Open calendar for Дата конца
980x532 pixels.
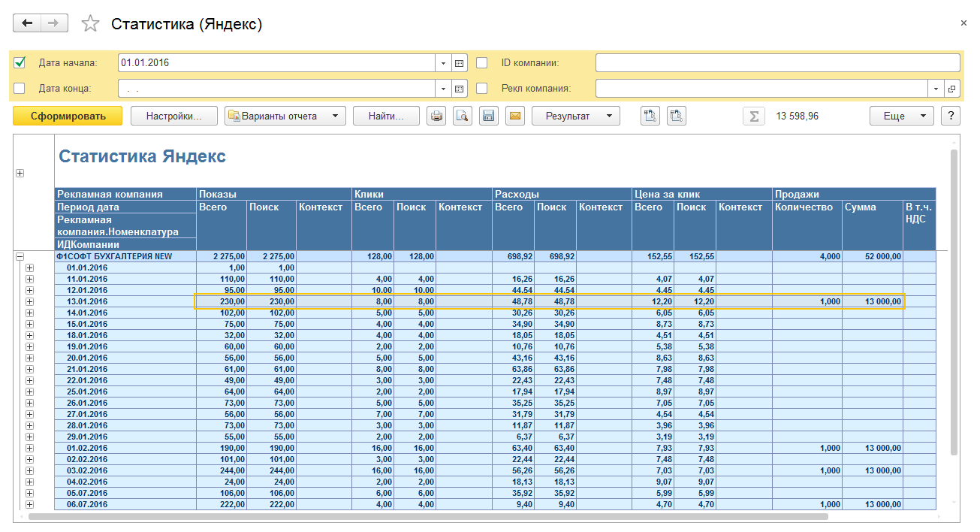460,89
